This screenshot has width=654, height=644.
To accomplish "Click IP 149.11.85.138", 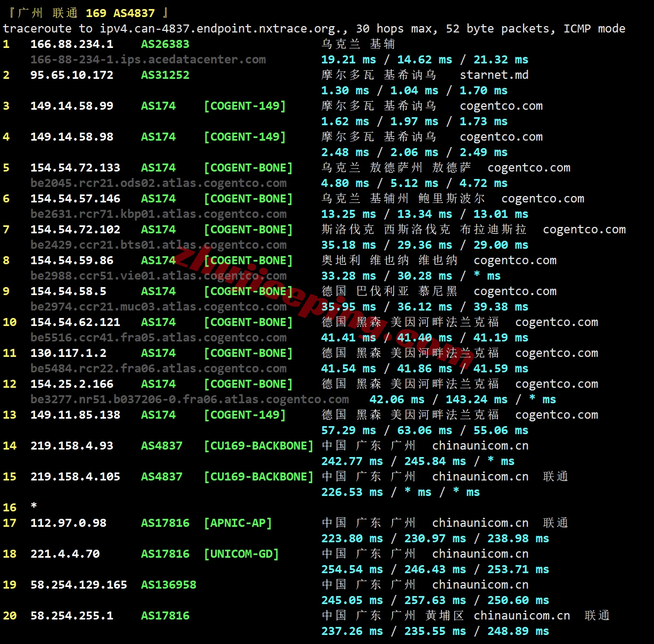I will (75, 415).
